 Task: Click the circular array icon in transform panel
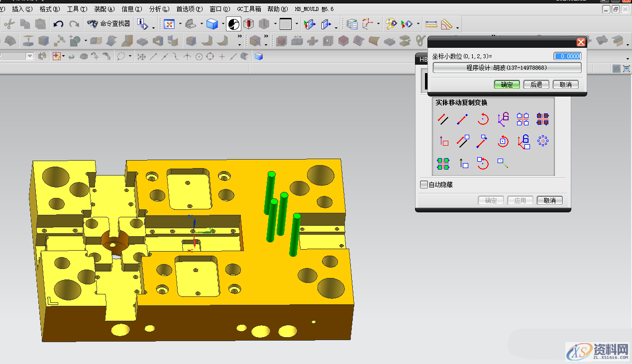pos(543,141)
